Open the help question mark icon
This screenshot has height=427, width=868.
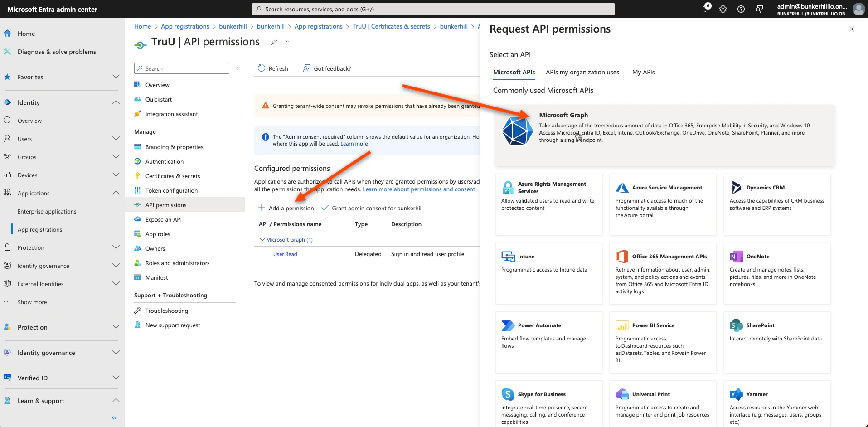pyautogui.click(x=741, y=9)
